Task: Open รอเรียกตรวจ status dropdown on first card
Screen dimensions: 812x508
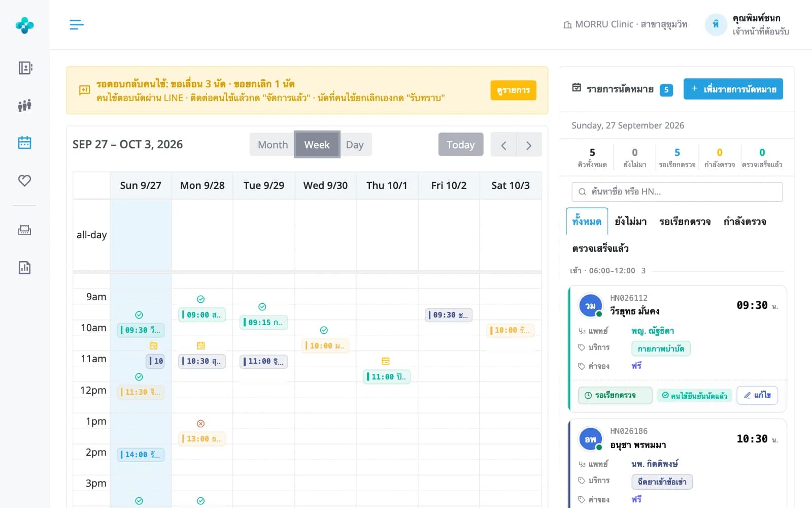Action: pos(615,395)
